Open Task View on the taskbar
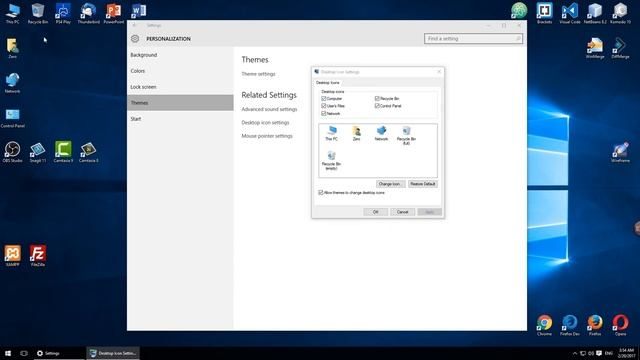This screenshot has height=360, width=640. 24,353
